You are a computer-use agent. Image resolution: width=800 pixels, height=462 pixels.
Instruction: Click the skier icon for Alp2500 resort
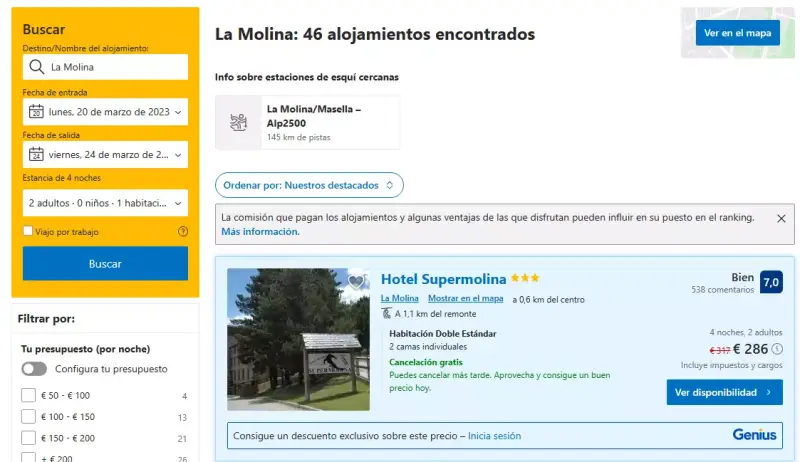(x=238, y=122)
